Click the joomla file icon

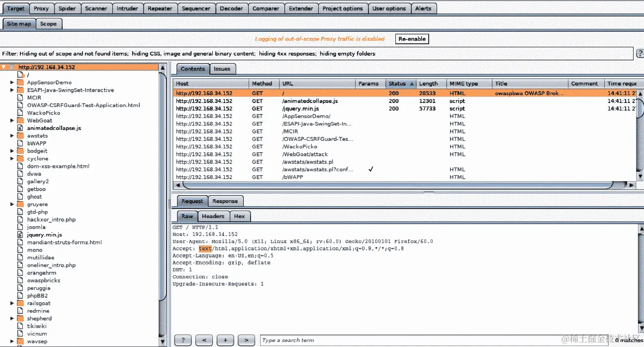(x=20, y=227)
